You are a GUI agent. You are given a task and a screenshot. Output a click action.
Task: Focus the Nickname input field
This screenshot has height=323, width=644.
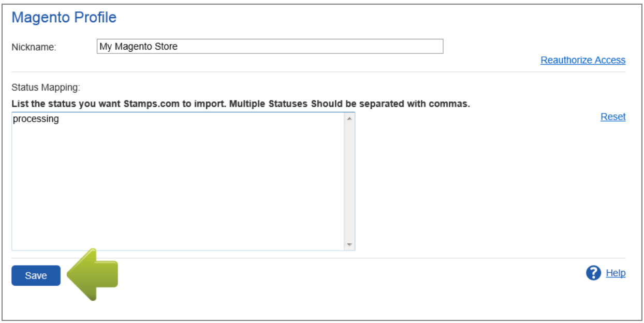270,46
